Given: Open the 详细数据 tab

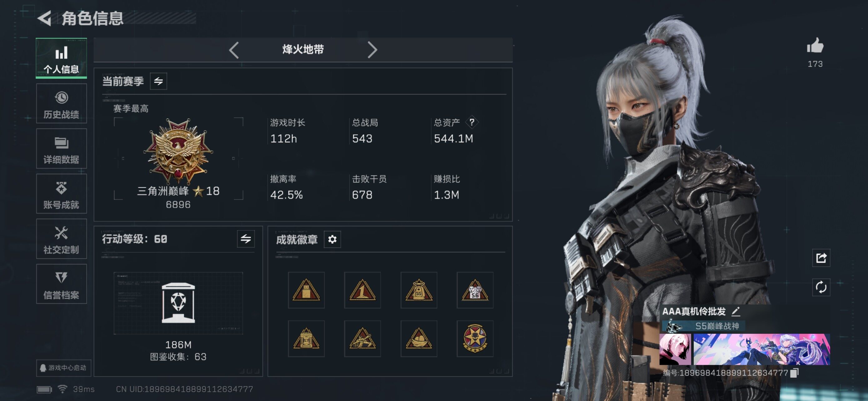Looking at the screenshot, I should point(61,148).
